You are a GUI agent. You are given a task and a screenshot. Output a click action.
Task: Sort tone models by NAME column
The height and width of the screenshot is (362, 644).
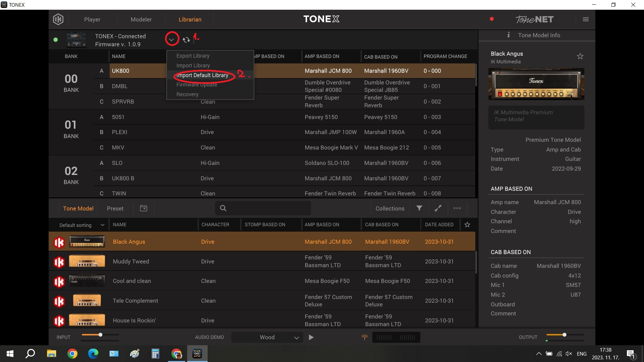[x=120, y=225]
